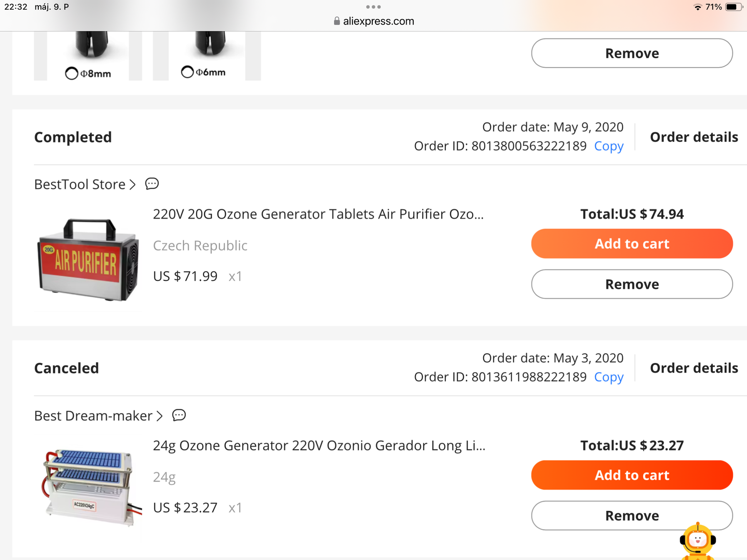Message the Best Dream-maker seller
The width and height of the screenshot is (747, 560).
[179, 415]
